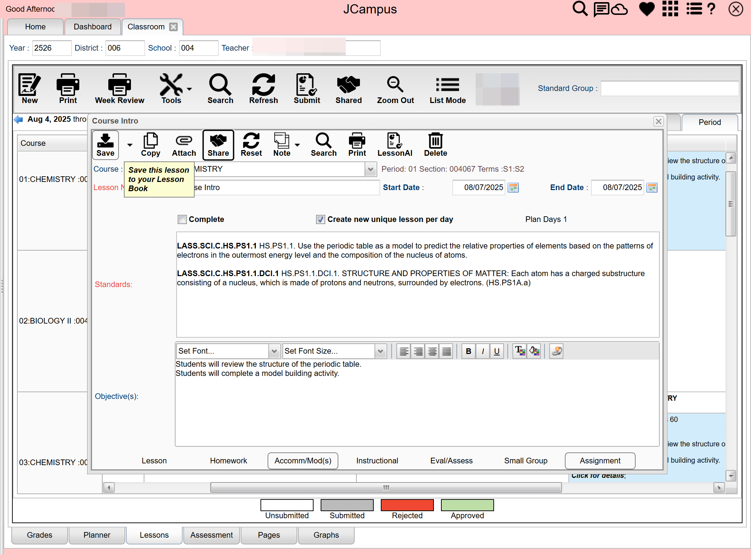
Task: Click the main toolbar Print icon
Action: click(x=68, y=89)
